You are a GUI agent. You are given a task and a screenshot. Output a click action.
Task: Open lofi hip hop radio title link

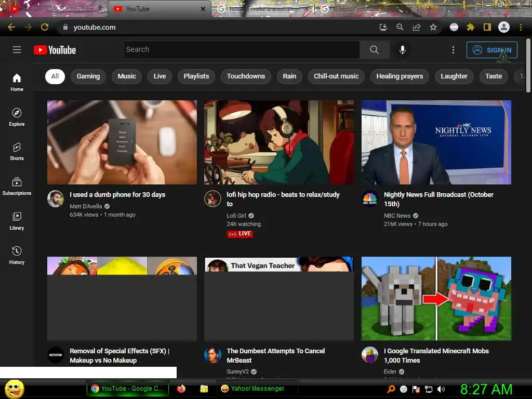(x=283, y=199)
